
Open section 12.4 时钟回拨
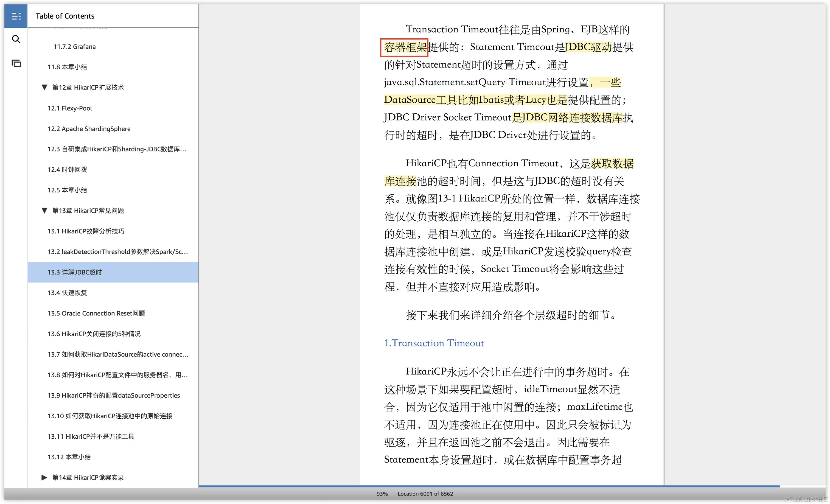(x=67, y=169)
